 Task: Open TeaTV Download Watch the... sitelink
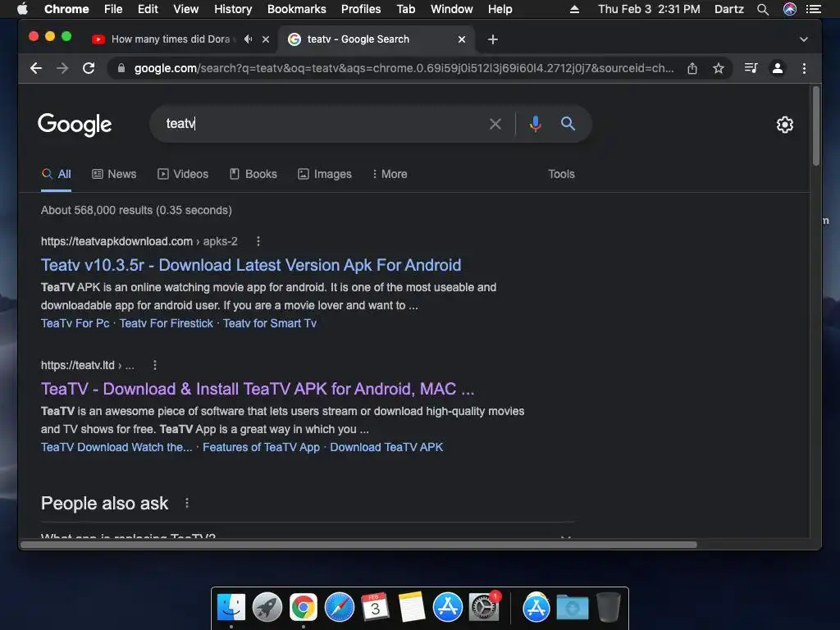click(x=116, y=447)
